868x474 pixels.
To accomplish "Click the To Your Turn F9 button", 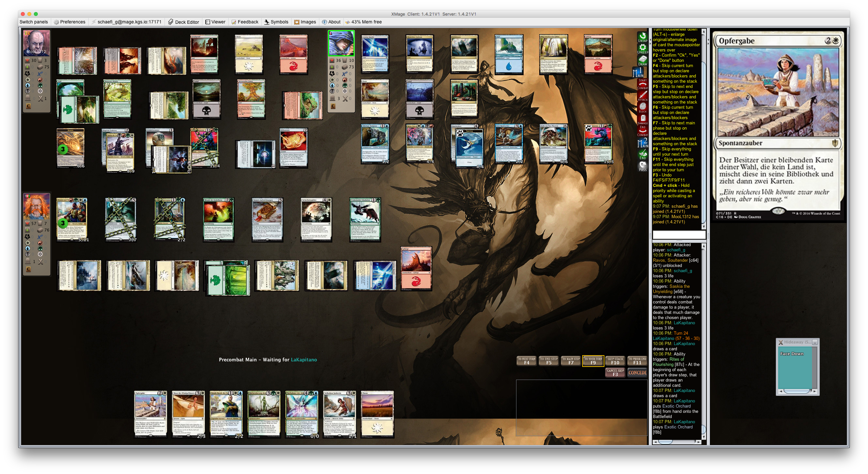I will (x=593, y=361).
